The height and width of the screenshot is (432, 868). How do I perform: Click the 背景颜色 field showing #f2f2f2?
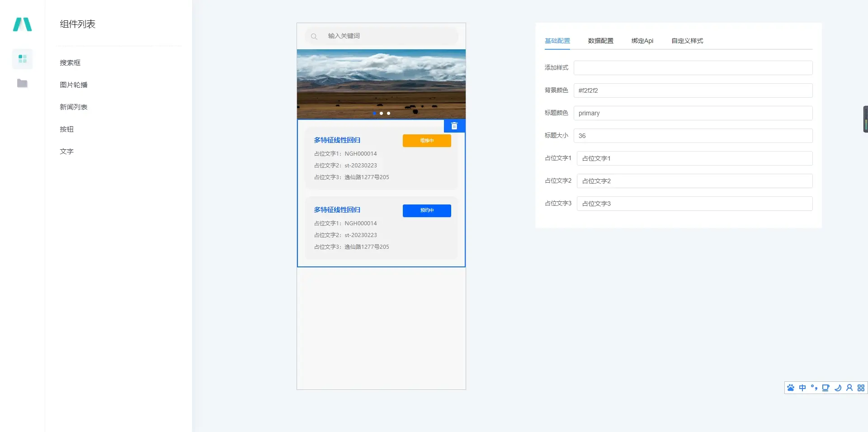point(693,90)
